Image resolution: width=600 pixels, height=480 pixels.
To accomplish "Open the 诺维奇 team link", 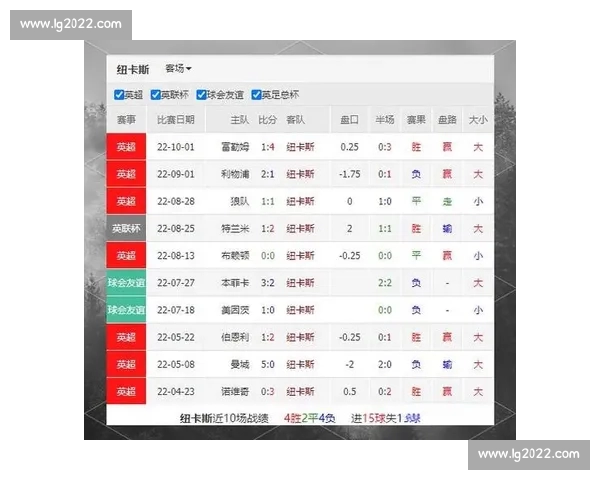I will click(x=235, y=392).
